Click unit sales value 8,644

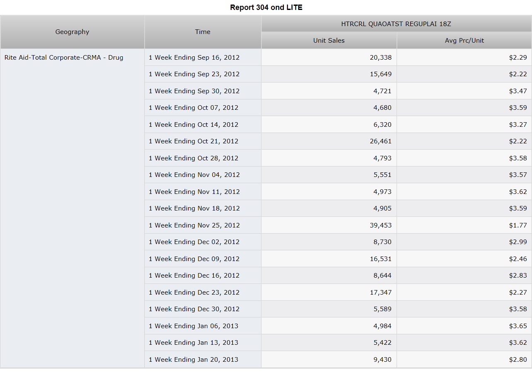click(329, 276)
